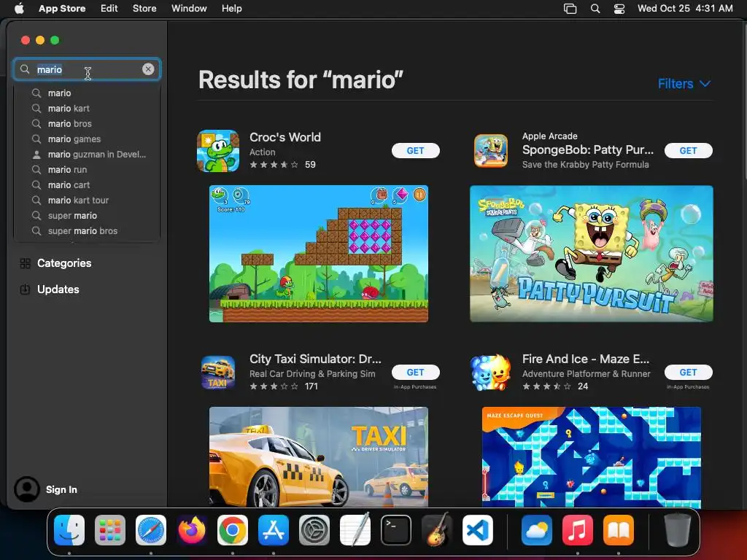Select the "mario run" search suggestion

coord(87,169)
